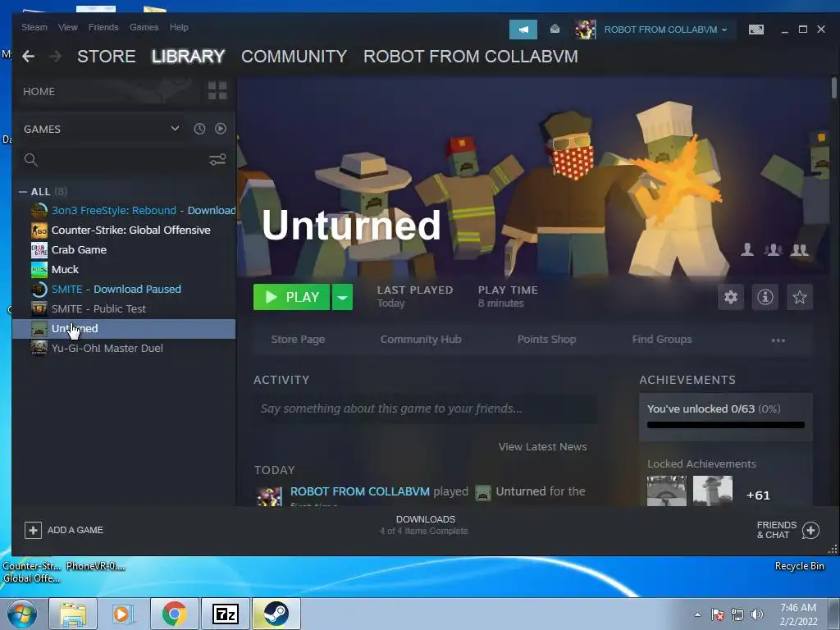840x630 pixels.
Task: Enter Big Picture mode icon
Action: [x=756, y=30]
